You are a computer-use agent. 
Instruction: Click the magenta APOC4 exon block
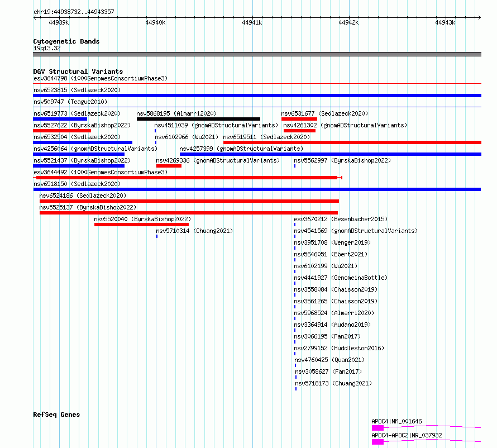coord(377,428)
